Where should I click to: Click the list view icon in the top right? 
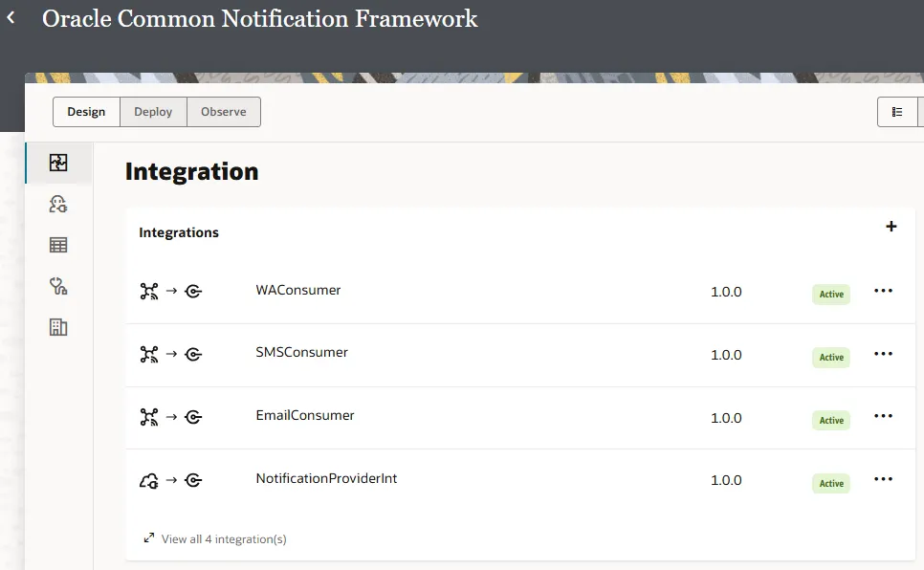coord(899,111)
